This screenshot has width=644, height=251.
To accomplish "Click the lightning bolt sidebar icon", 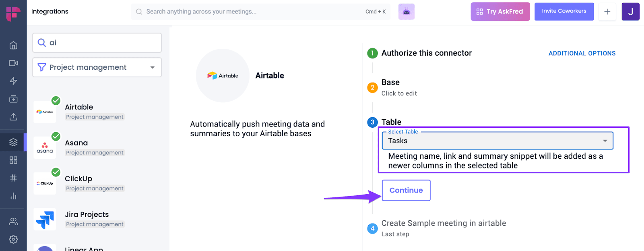I will 13,81.
